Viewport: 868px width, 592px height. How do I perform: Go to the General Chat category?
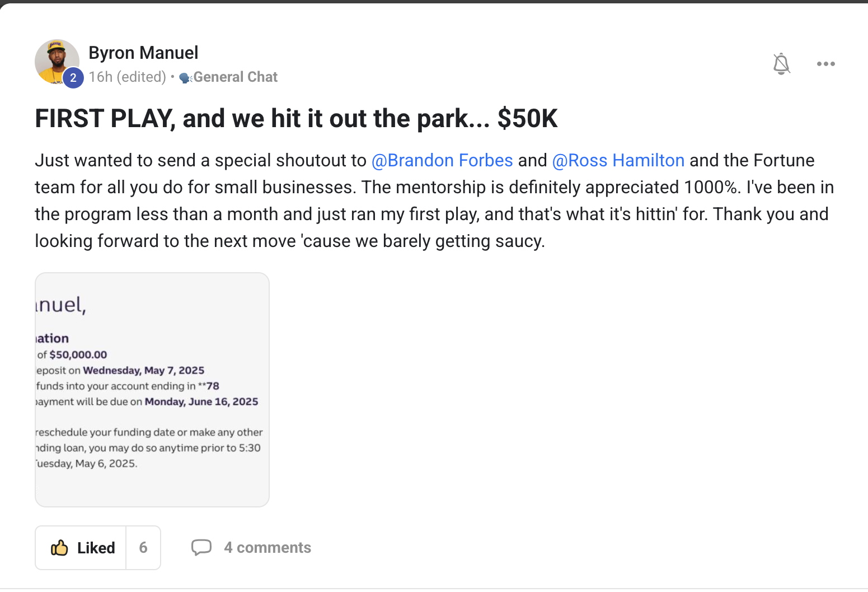point(235,77)
